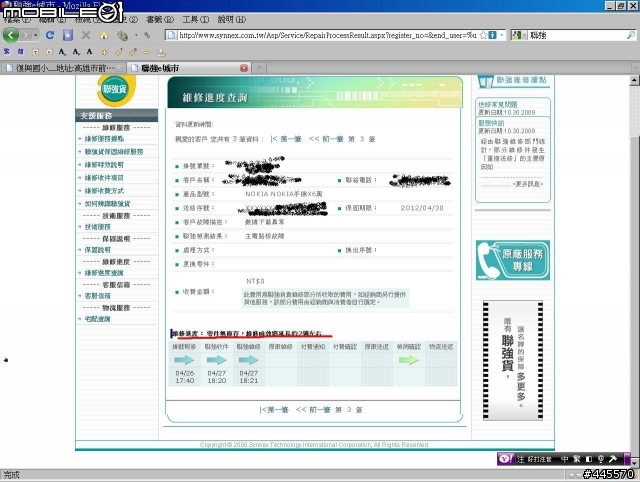
Task: Click bottom << 前一筆 previous record link
Action: click(x=313, y=410)
